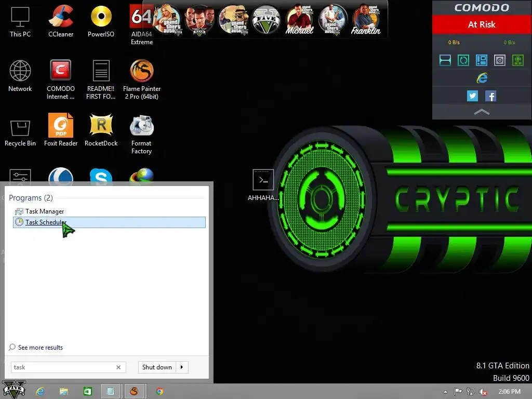
Task: Collapse COMODO widget with up chevron
Action: (482, 112)
